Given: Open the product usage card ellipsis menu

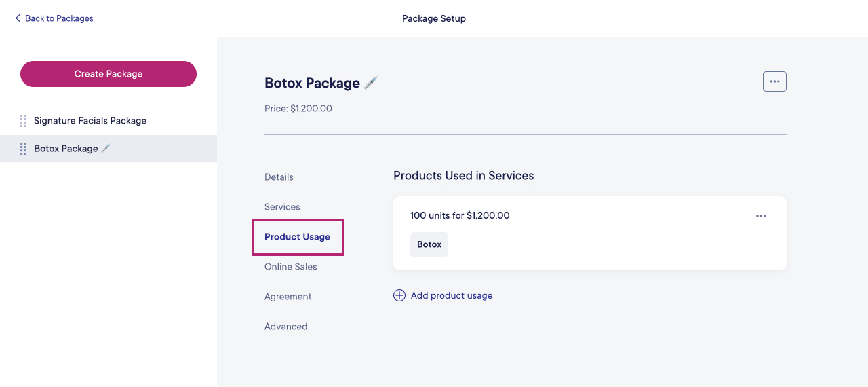Looking at the screenshot, I should coord(761,216).
